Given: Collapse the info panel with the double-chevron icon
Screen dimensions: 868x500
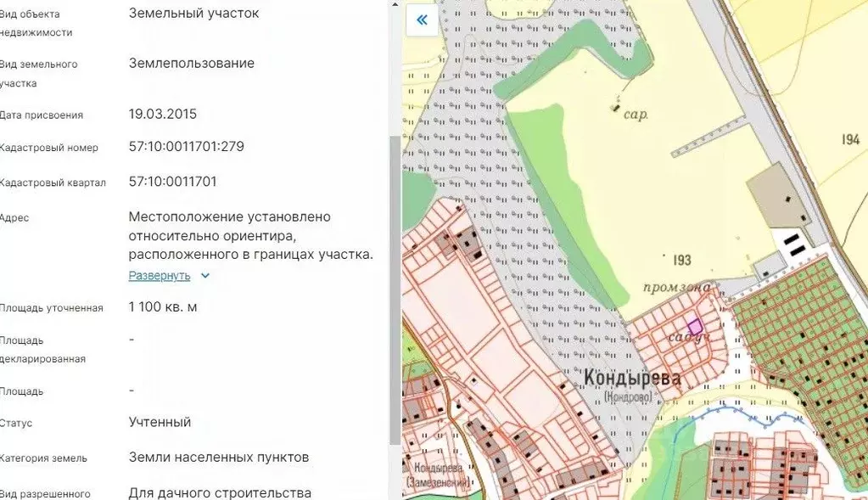Looking at the screenshot, I should pyautogui.click(x=421, y=20).
